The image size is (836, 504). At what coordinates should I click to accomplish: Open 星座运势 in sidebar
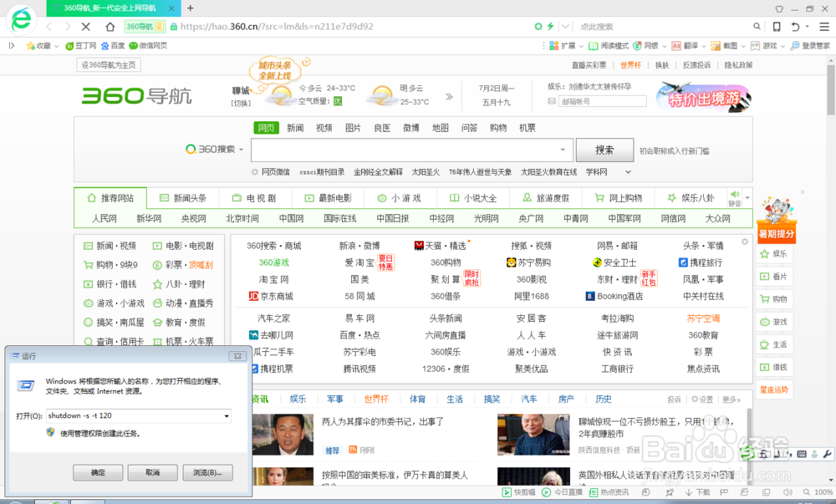tap(774, 390)
